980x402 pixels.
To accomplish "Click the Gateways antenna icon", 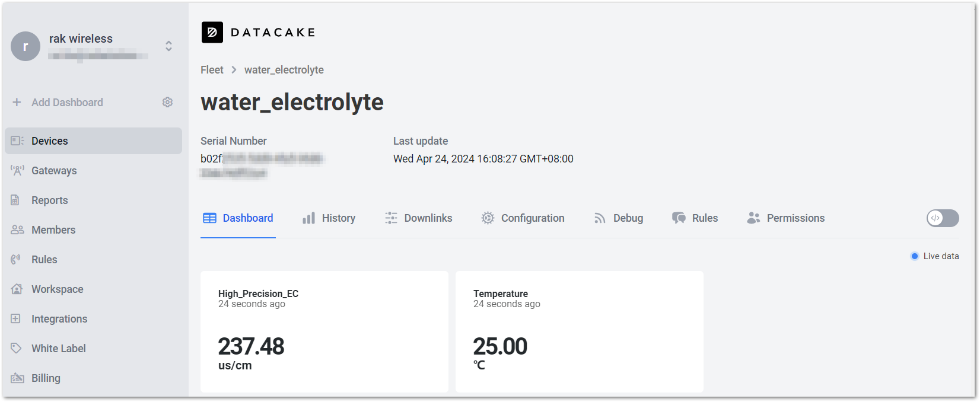I will click(17, 171).
